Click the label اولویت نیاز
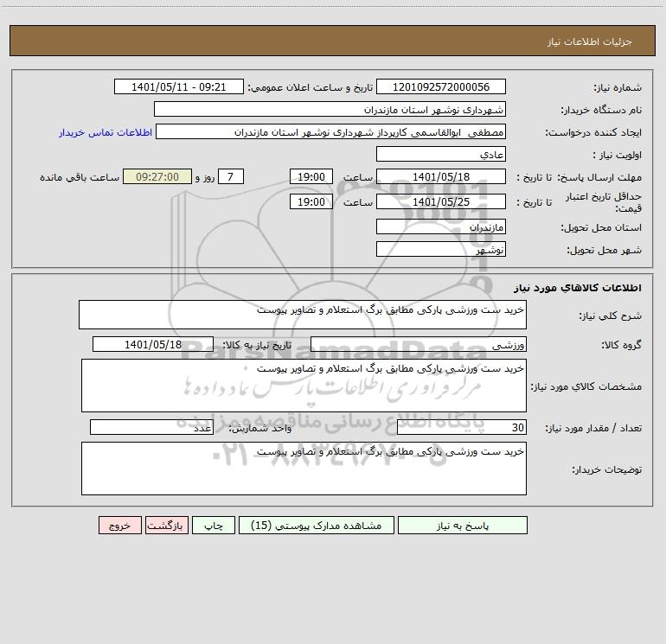Image resolution: width=666 pixels, height=644 pixels. coord(618,156)
